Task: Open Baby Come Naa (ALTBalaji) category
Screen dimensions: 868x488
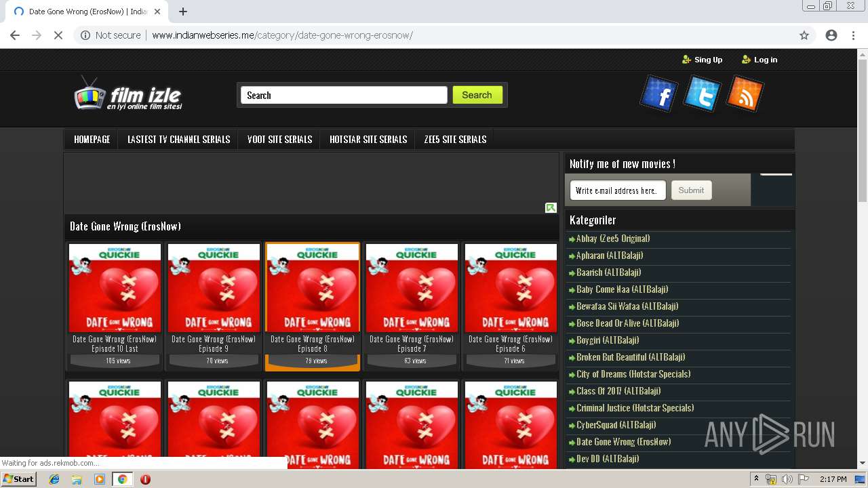Action: pos(622,289)
